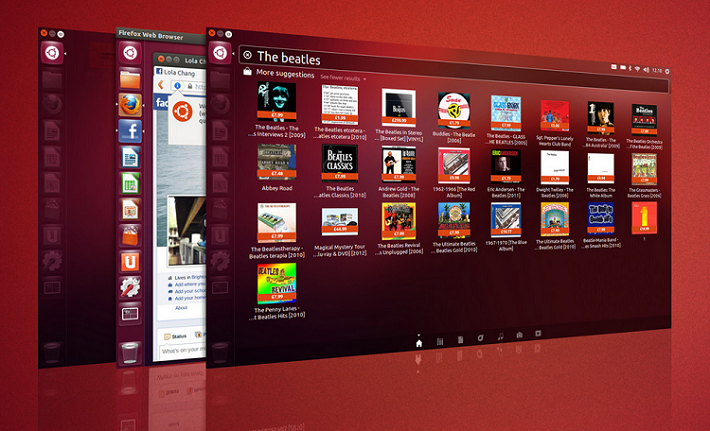Launch LibreOffice Writer from the middle window's launcher
The height and width of the screenshot is (431, 710).
[x=130, y=158]
